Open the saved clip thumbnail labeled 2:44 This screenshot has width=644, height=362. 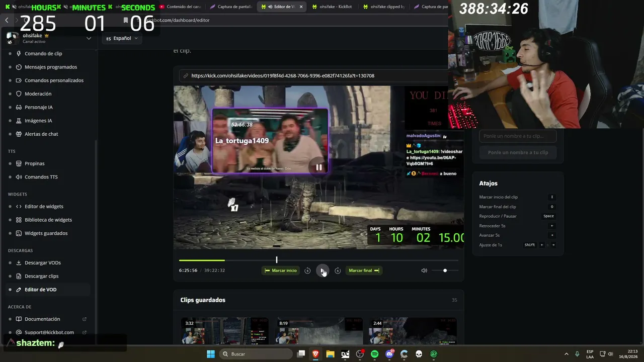pos(413,330)
